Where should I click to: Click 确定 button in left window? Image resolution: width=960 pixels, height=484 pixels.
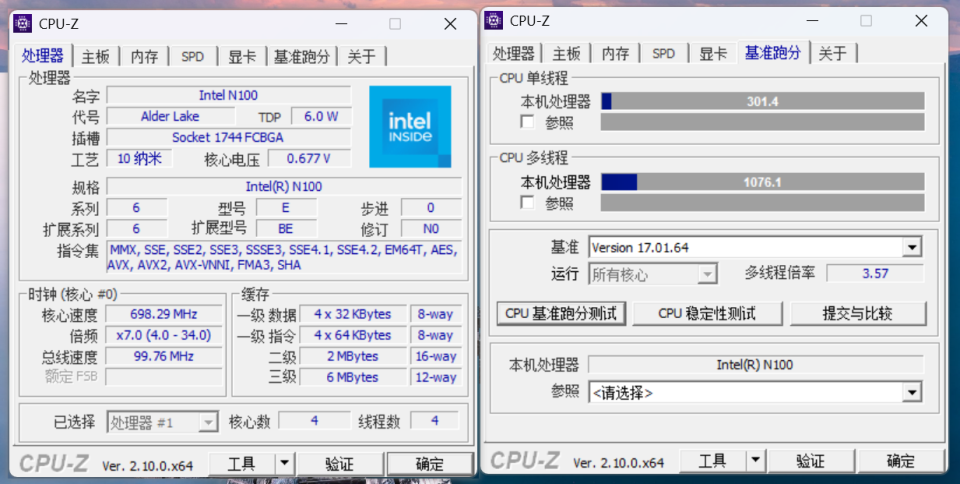(x=430, y=463)
